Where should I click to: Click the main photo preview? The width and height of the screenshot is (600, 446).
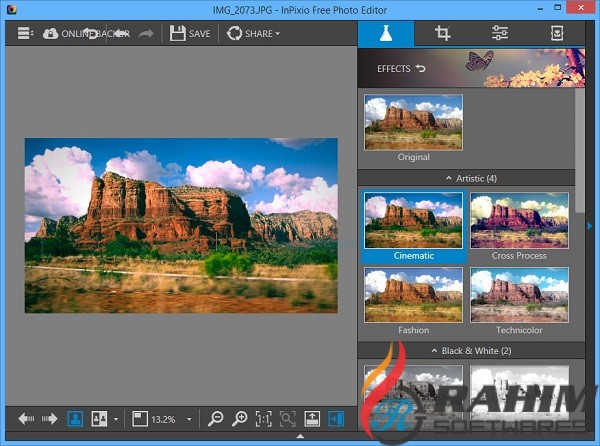tap(181, 225)
